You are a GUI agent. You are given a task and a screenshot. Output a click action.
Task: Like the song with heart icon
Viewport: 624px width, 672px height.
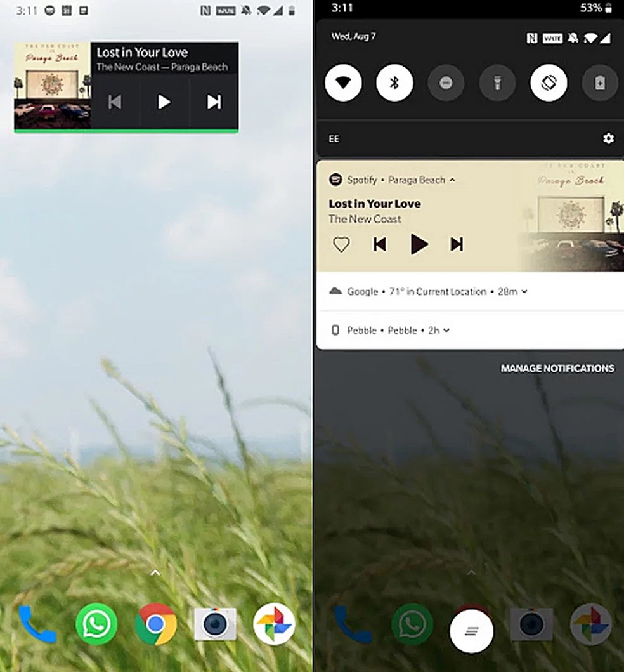click(x=341, y=245)
